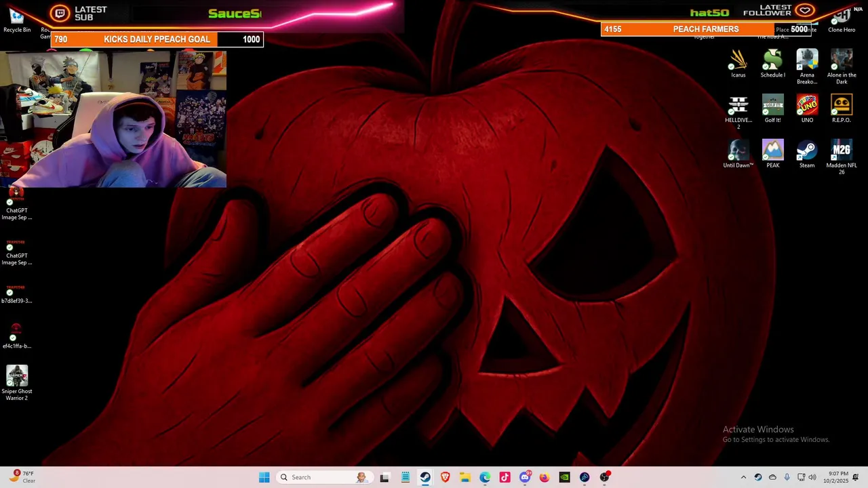Open Steam from the taskbar
Screen dimensions: 868x488
425,477
